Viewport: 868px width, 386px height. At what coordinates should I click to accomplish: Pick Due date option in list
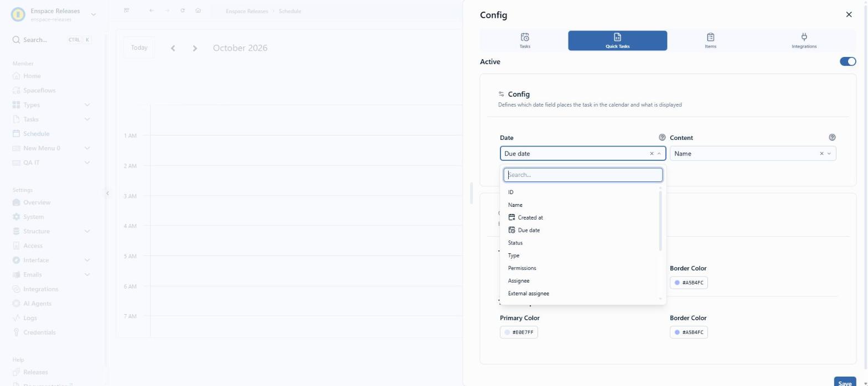[x=580, y=230]
